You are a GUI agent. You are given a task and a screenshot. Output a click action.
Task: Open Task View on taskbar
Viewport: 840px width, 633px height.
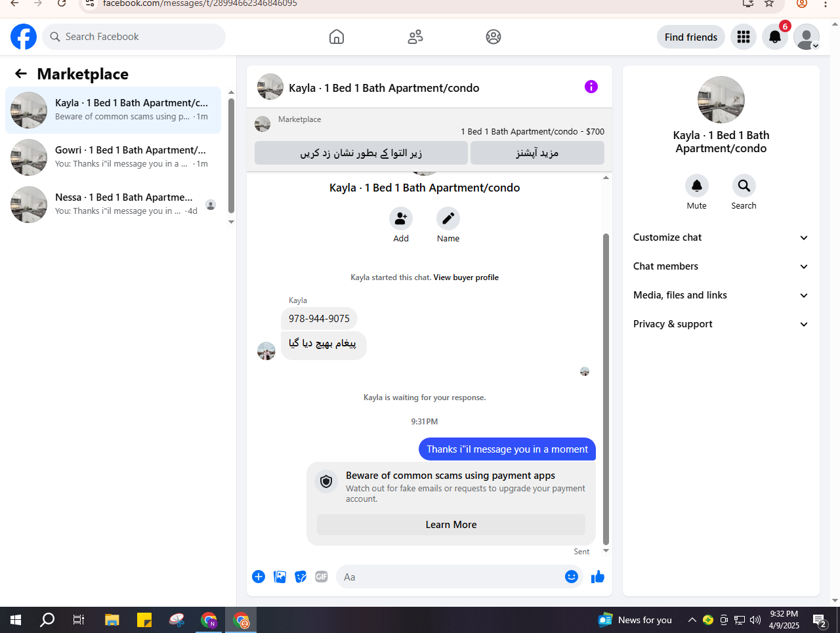(x=79, y=620)
